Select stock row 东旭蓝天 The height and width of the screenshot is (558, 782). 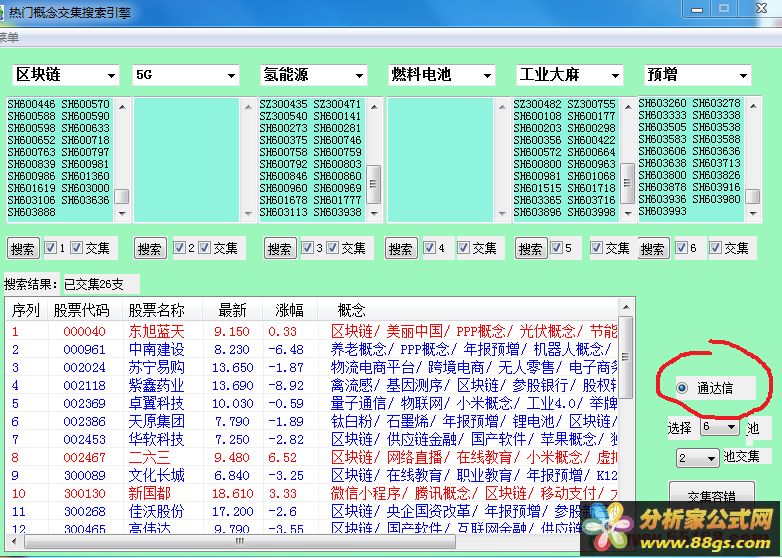coord(312,331)
